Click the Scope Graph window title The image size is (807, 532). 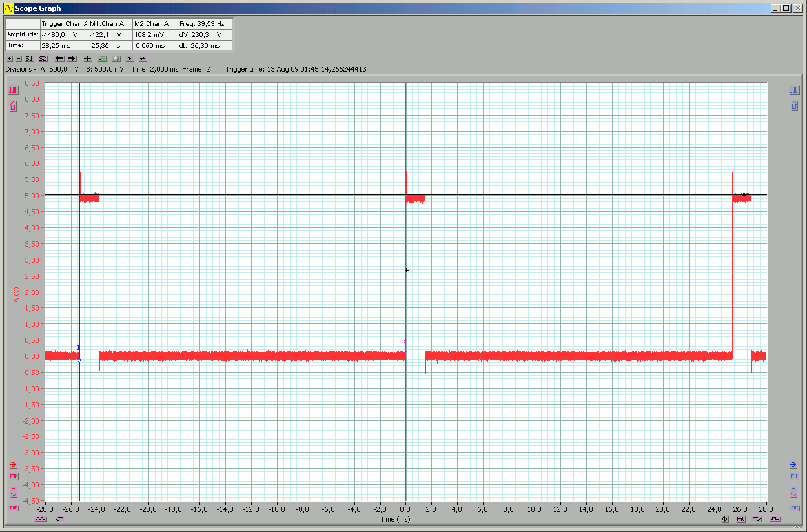39,8
